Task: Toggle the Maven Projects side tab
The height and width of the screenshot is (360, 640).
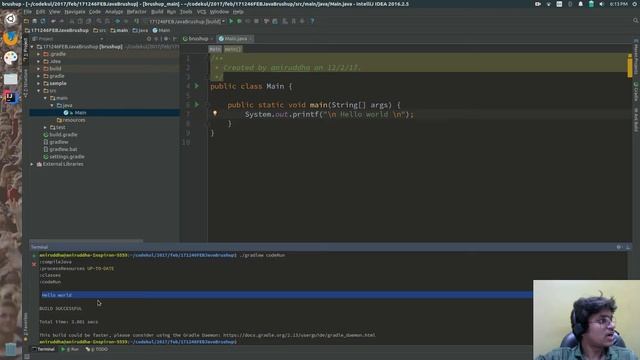Action: pyautogui.click(x=636, y=57)
